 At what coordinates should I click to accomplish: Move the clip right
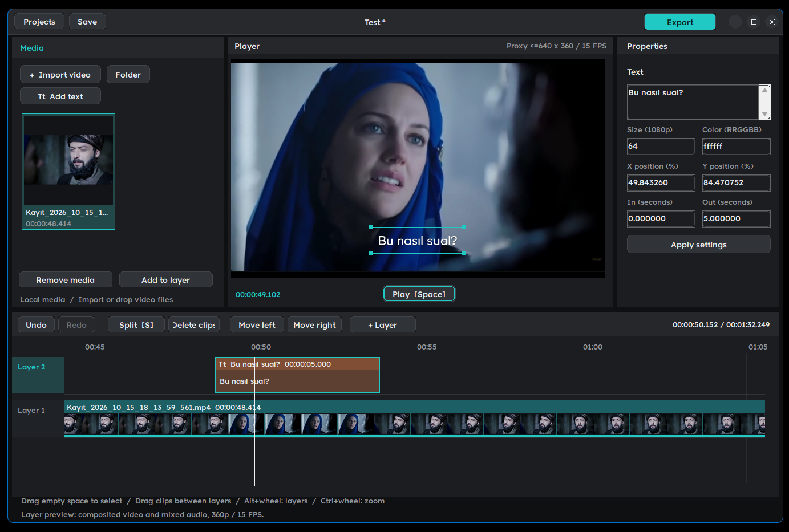click(x=315, y=324)
